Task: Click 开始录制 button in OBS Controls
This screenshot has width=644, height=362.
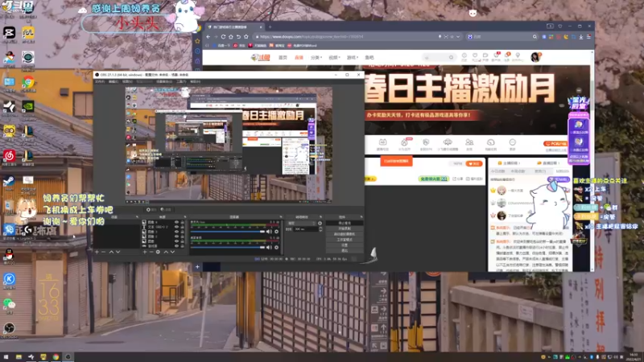Action: [x=345, y=228]
